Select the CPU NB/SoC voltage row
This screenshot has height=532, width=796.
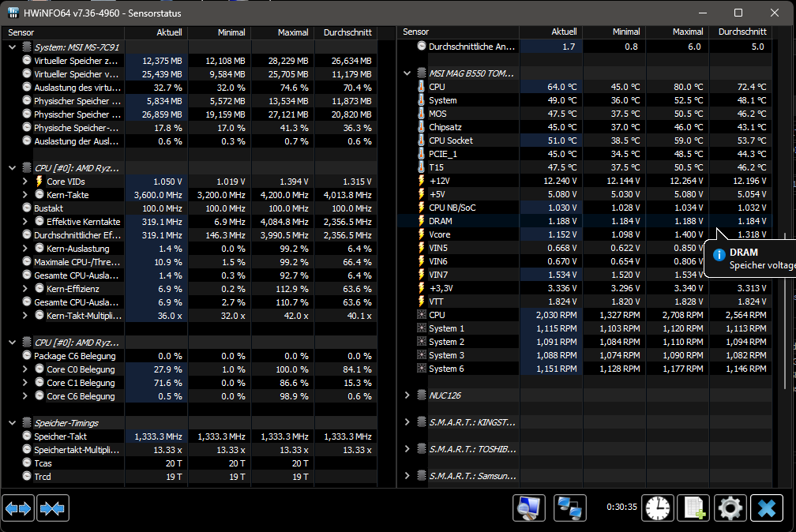point(585,207)
